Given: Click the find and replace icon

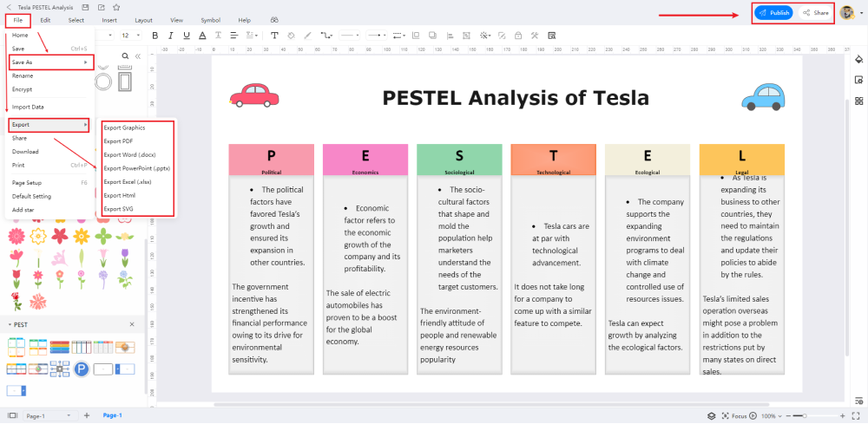Looking at the screenshot, I should pos(551,36).
